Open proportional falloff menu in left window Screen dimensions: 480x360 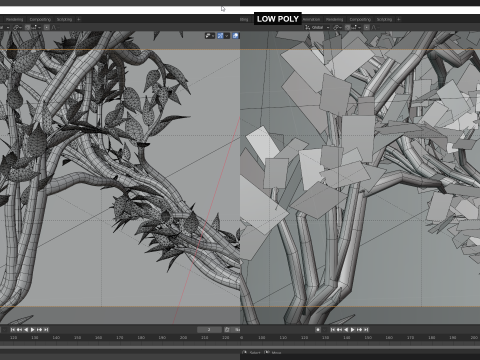(54, 27)
